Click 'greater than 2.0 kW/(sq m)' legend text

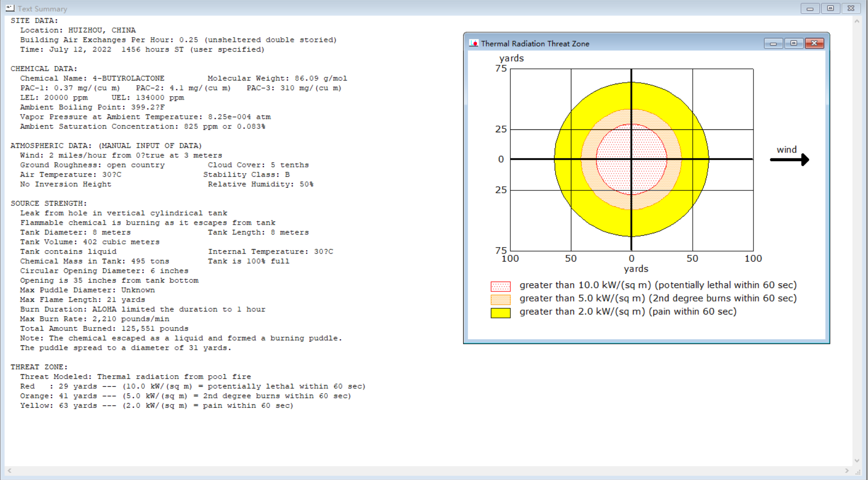pyautogui.click(x=628, y=312)
